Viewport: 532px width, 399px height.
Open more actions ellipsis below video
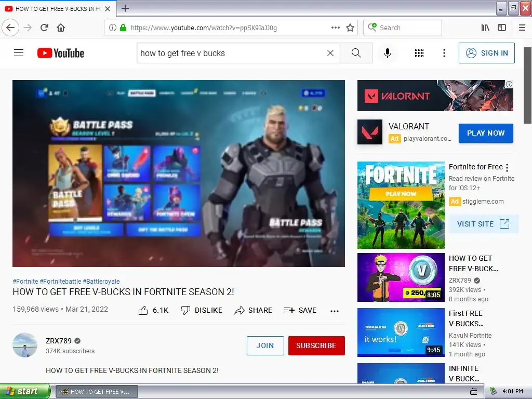point(334,311)
